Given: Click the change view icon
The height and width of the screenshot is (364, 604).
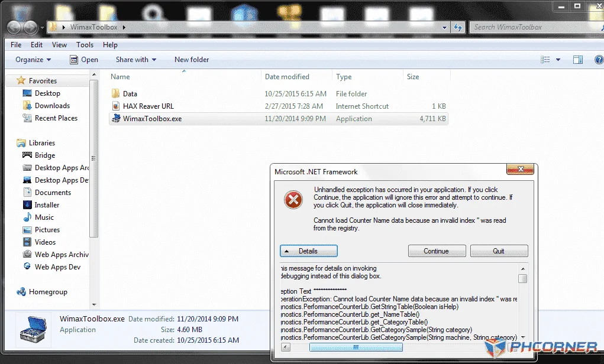Looking at the screenshot, I should pyautogui.click(x=545, y=60).
